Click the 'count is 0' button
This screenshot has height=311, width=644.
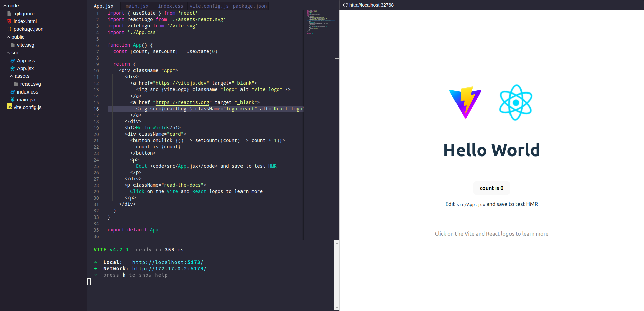[492, 188]
